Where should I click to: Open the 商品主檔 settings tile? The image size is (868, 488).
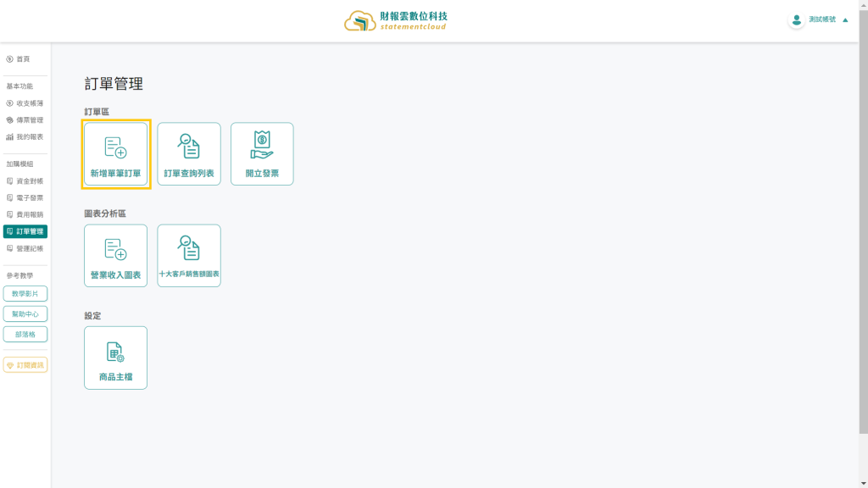coord(115,358)
